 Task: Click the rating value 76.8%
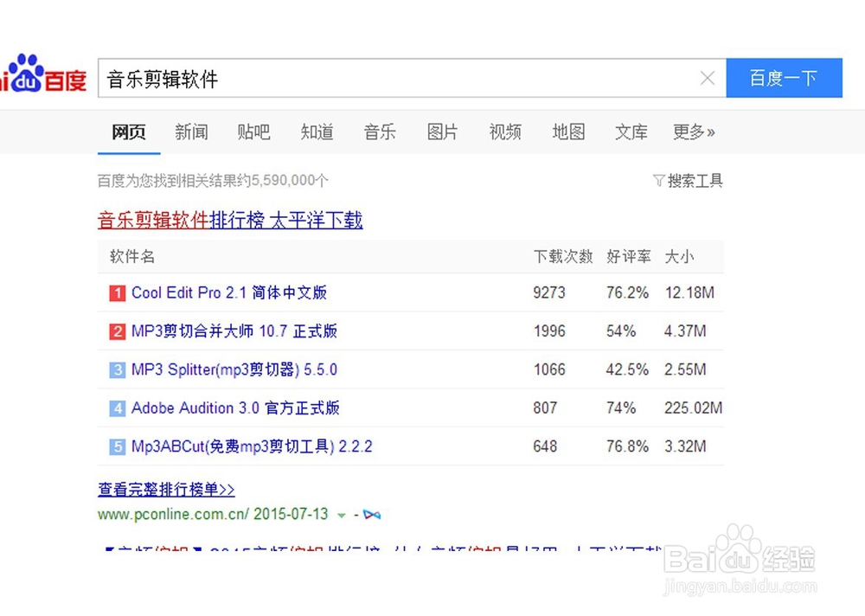pos(627,446)
